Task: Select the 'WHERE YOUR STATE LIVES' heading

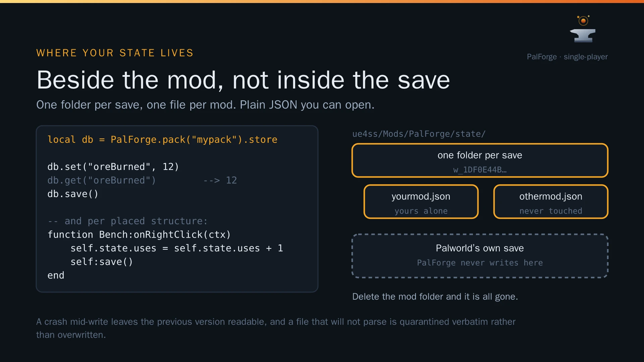Action: coord(115,53)
